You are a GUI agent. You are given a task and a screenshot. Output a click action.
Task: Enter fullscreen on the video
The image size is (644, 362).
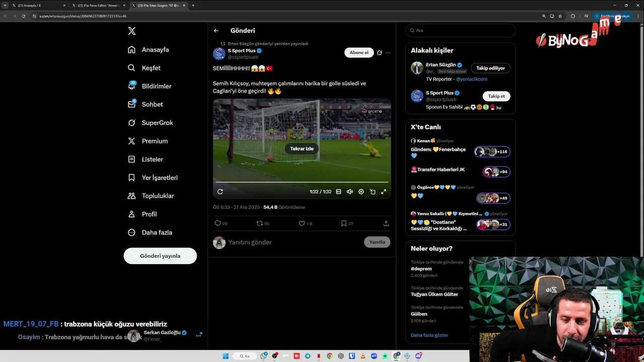click(x=383, y=192)
